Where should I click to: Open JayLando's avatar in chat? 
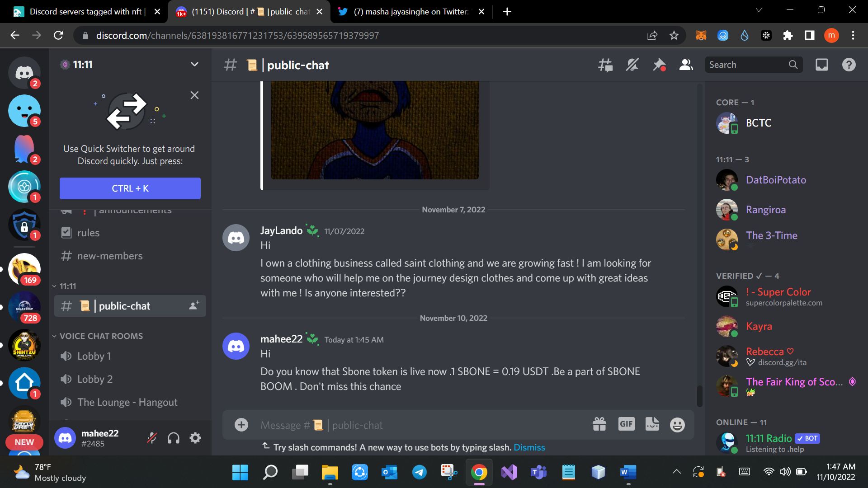pyautogui.click(x=236, y=238)
